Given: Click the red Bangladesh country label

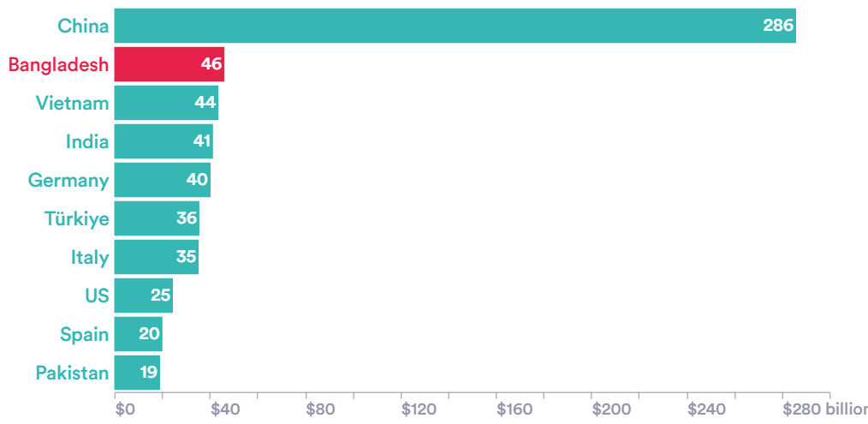Looking at the screenshot, I should 59,65.
